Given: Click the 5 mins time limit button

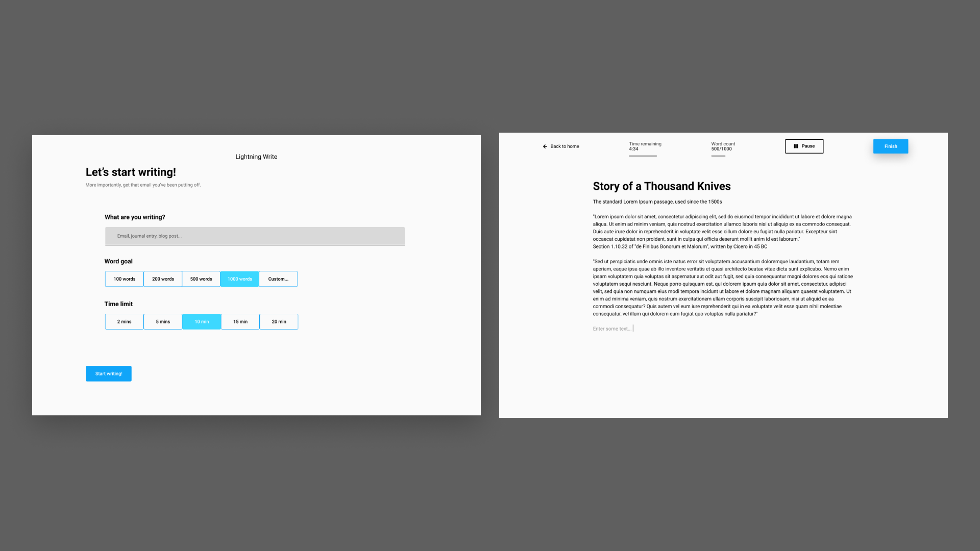Looking at the screenshot, I should [x=162, y=321].
